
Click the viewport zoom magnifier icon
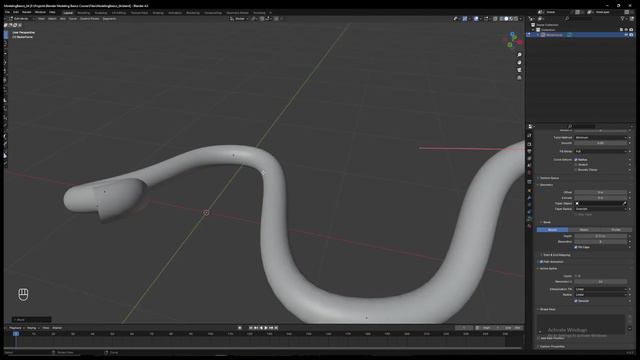pyautogui.click(x=519, y=55)
